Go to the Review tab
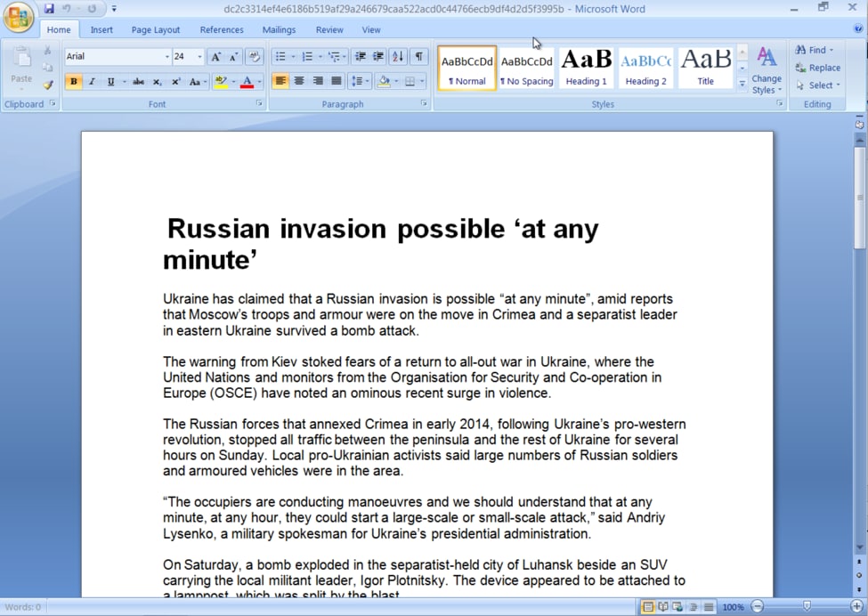 point(329,30)
